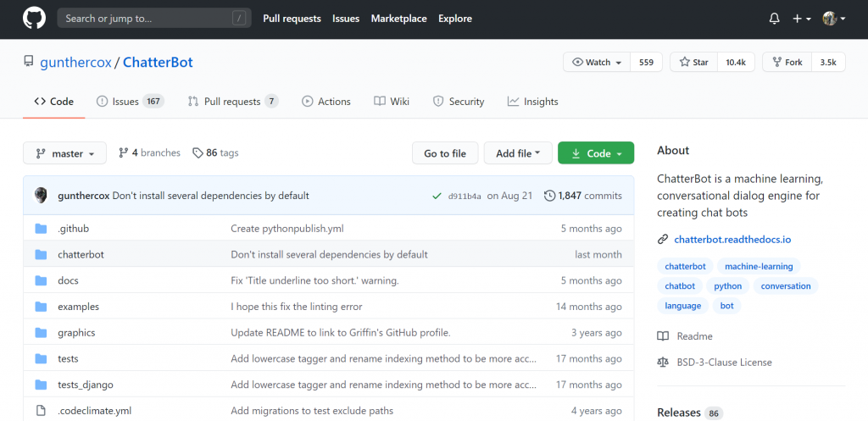Click the chatterbot folder icon

tap(41, 254)
